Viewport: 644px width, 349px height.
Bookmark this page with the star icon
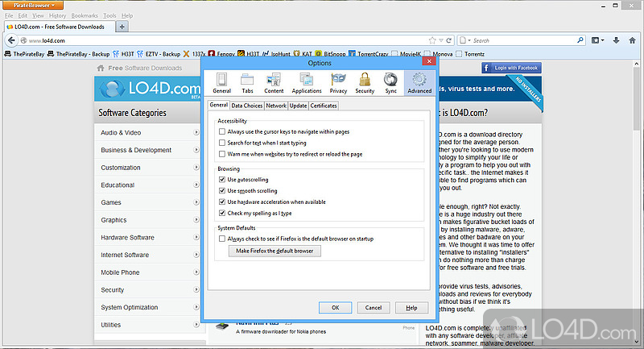click(x=432, y=40)
